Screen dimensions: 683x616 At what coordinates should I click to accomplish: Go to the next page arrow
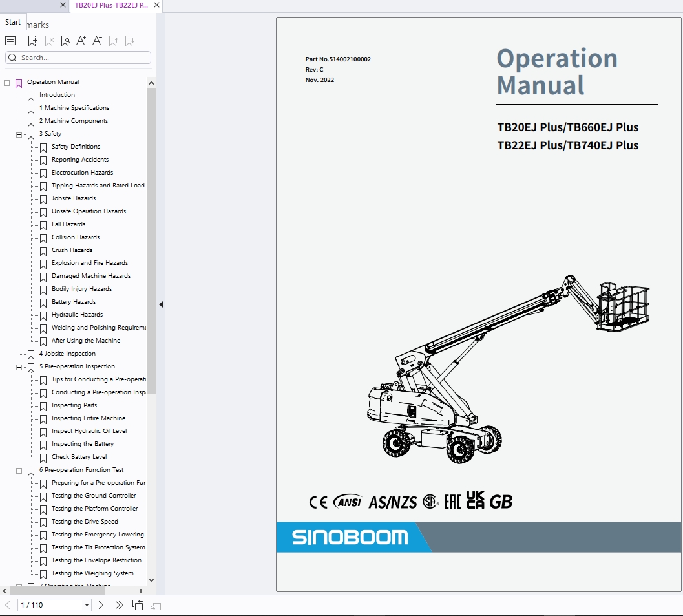tap(101, 605)
